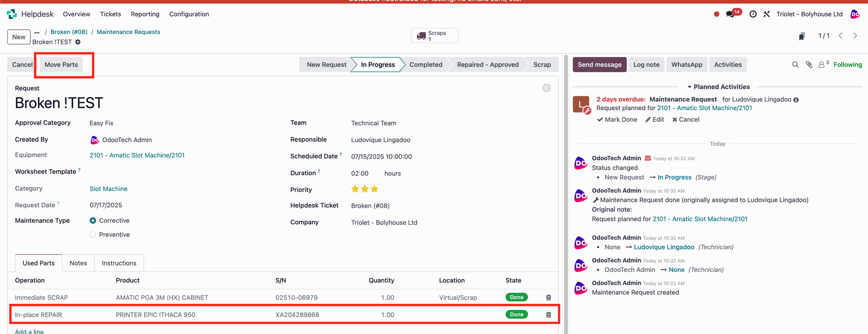Open the Tickets menu
The height and width of the screenshot is (334, 868).
[110, 14]
